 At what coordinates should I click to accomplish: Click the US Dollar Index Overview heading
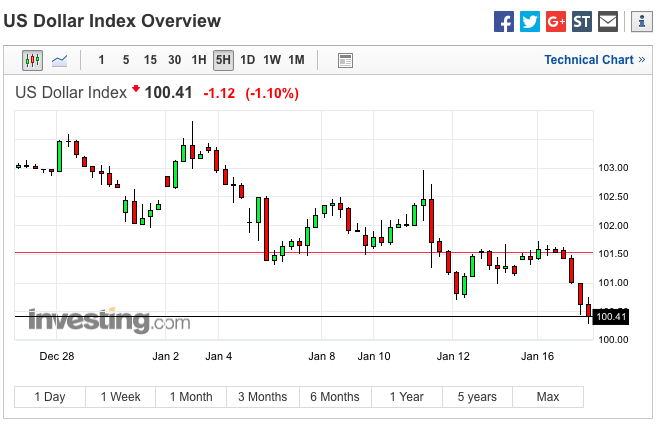112,21
